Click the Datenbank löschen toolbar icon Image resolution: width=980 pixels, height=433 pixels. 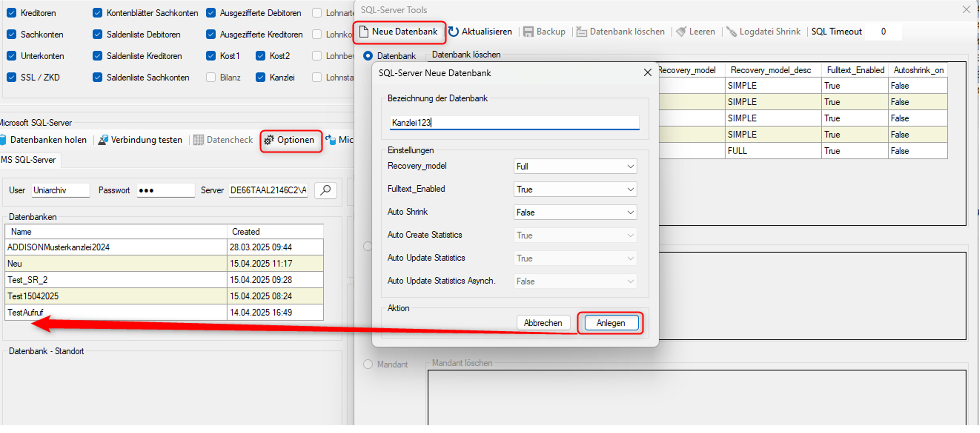(x=581, y=32)
